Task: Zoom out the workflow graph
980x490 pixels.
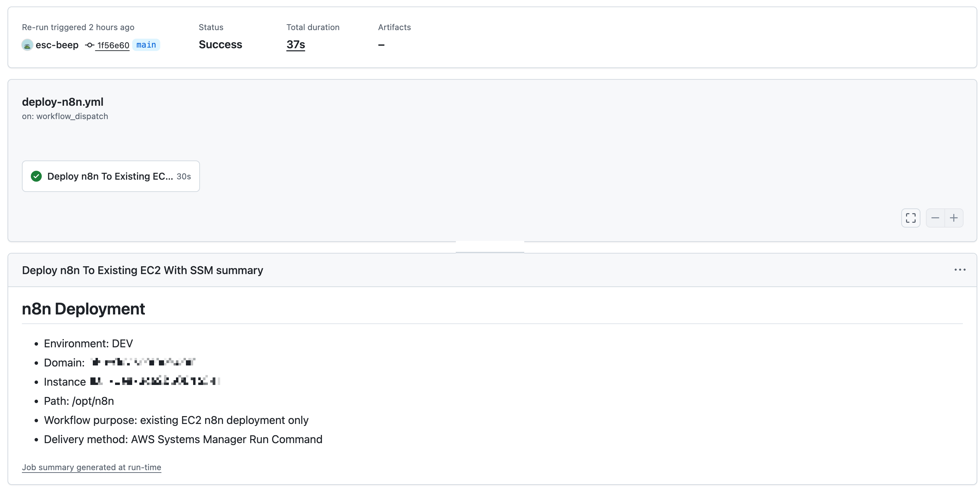Action: pyautogui.click(x=935, y=218)
